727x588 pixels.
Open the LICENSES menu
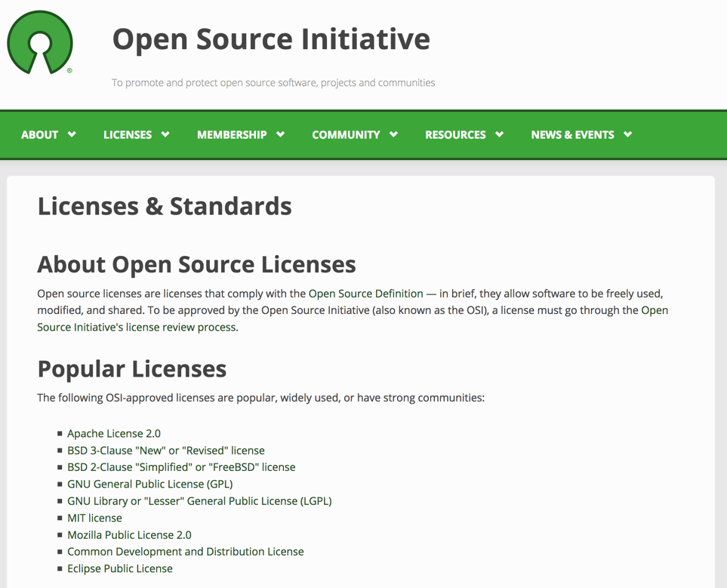127,134
